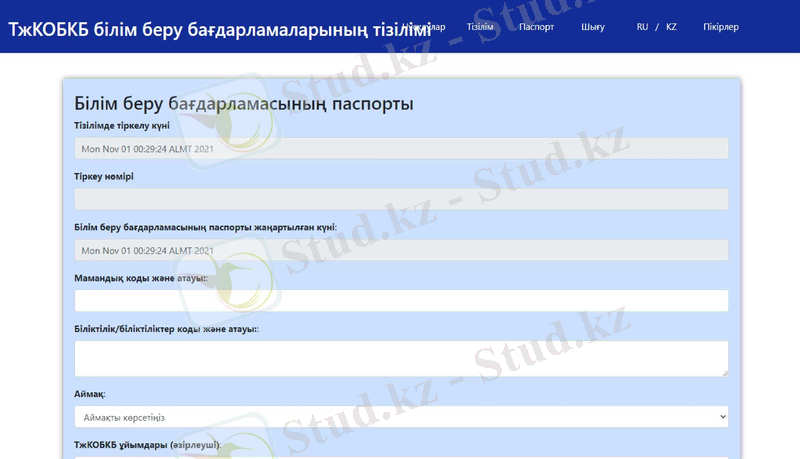
Task: Click the ТжКОБКБ ұйымдары (әзірлеуші) label
Action: (147, 443)
